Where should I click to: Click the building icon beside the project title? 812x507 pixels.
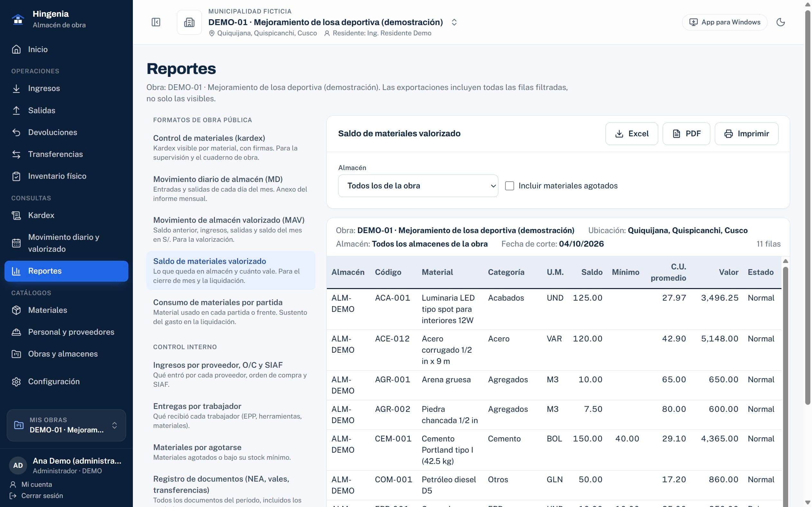click(189, 22)
